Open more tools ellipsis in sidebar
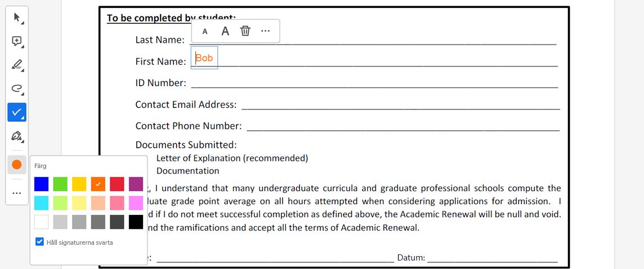This screenshot has height=269, width=644. (x=17, y=193)
